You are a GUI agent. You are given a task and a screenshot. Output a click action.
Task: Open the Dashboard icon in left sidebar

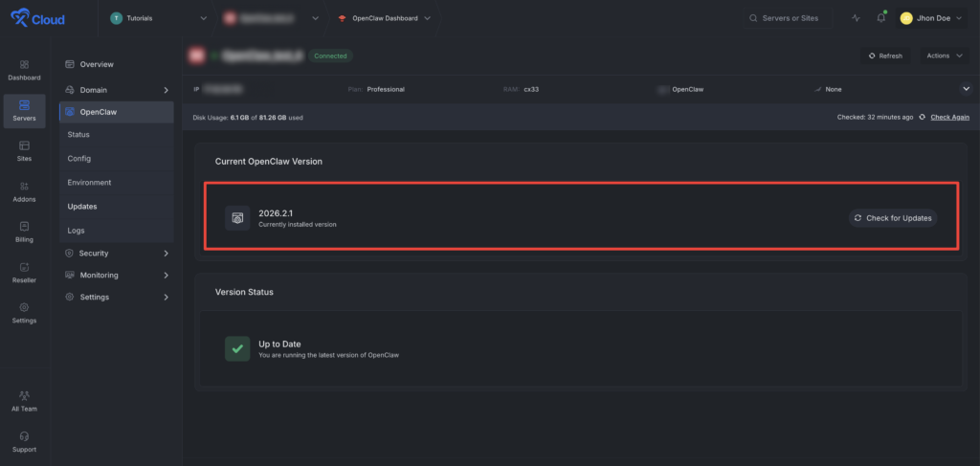(24, 69)
